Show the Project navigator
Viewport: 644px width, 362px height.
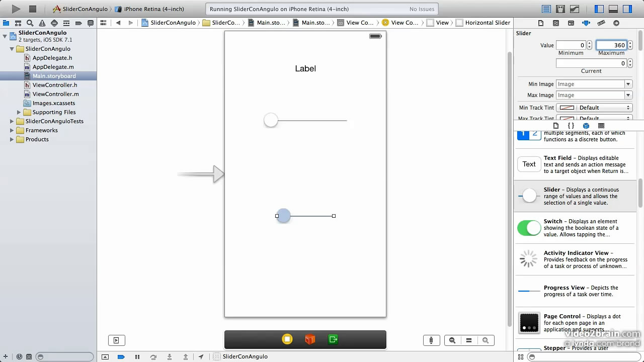[x=6, y=23]
